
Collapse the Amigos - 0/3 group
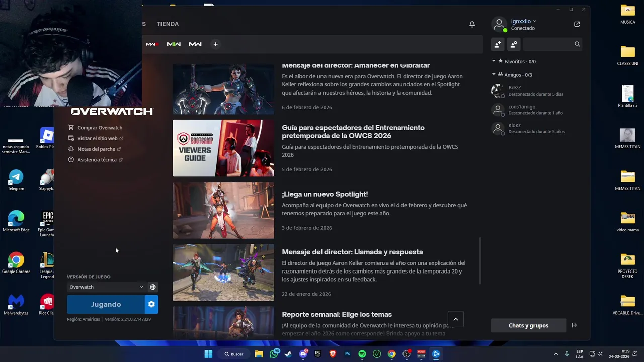(494, 75)
